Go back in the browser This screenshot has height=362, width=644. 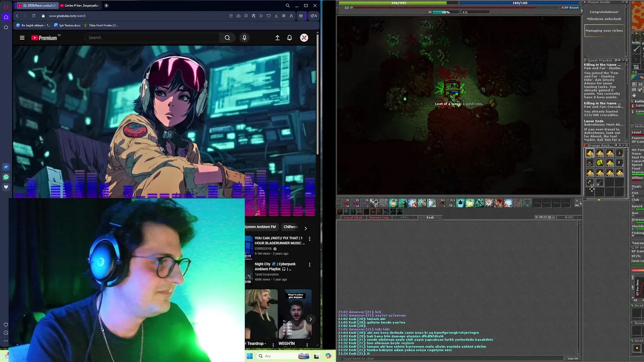[17, 16]
